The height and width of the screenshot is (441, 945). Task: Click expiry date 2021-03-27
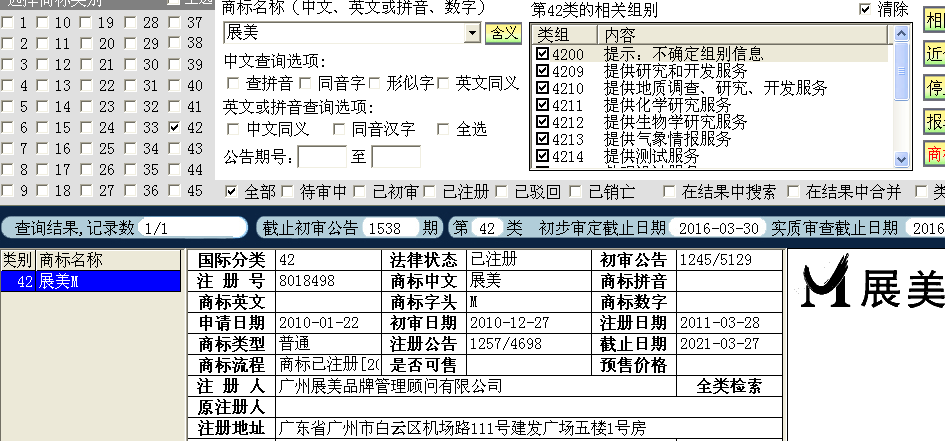click(x=720, y=344)
